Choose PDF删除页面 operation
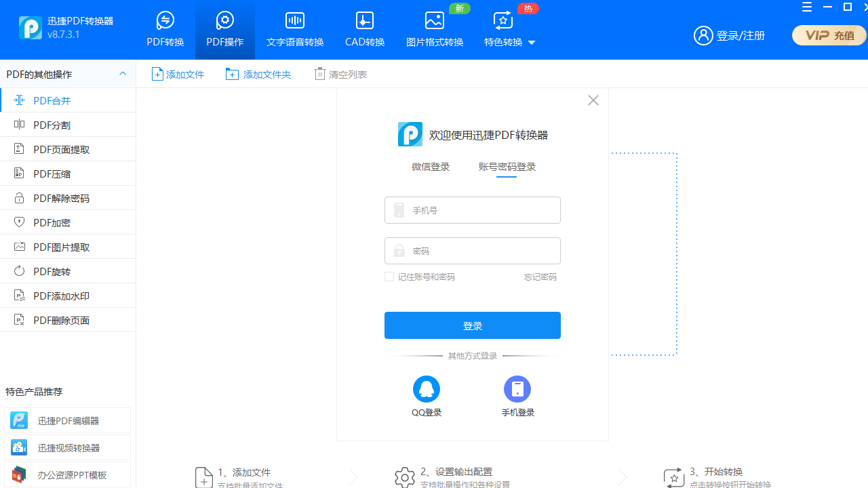 (68, 320)
